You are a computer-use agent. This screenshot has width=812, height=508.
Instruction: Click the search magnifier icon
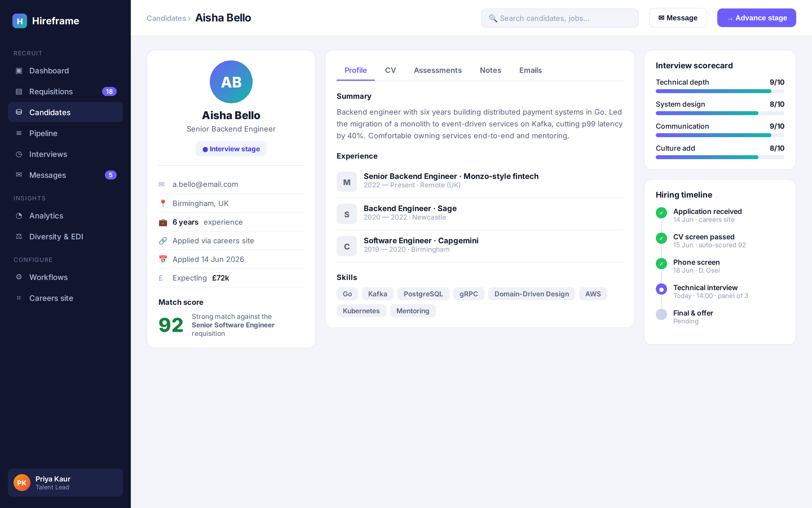pyautogui.click(x=493, y=18)
